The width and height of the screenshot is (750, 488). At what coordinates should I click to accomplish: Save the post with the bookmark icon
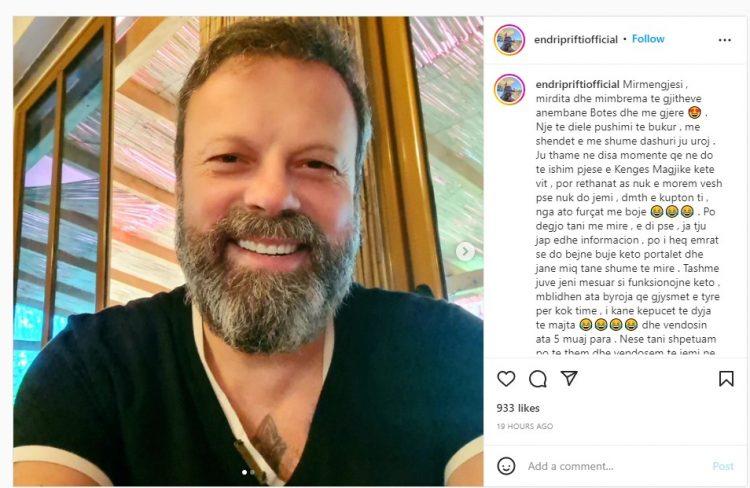click(x=726, y=379)
